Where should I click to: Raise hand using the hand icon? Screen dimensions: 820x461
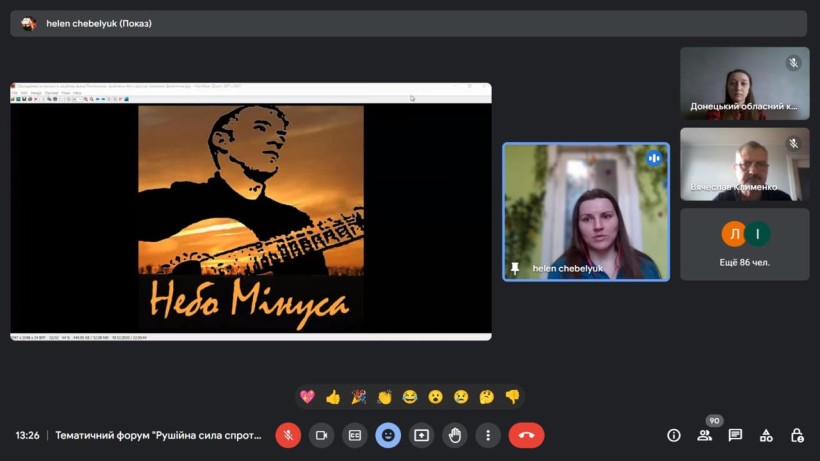coord(455,435)
